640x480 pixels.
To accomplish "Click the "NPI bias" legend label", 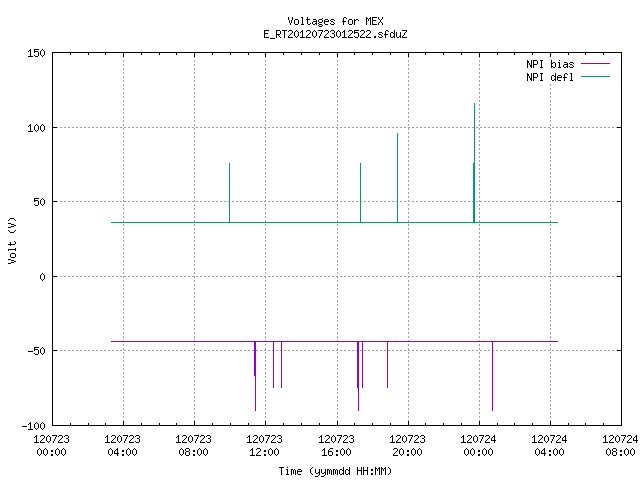I will [550, 64].
